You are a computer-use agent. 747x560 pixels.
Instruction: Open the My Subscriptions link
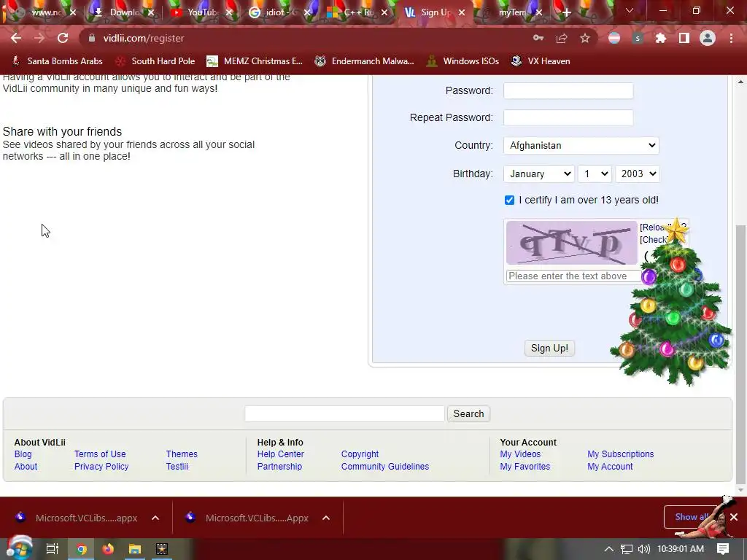tap(620, 454)
